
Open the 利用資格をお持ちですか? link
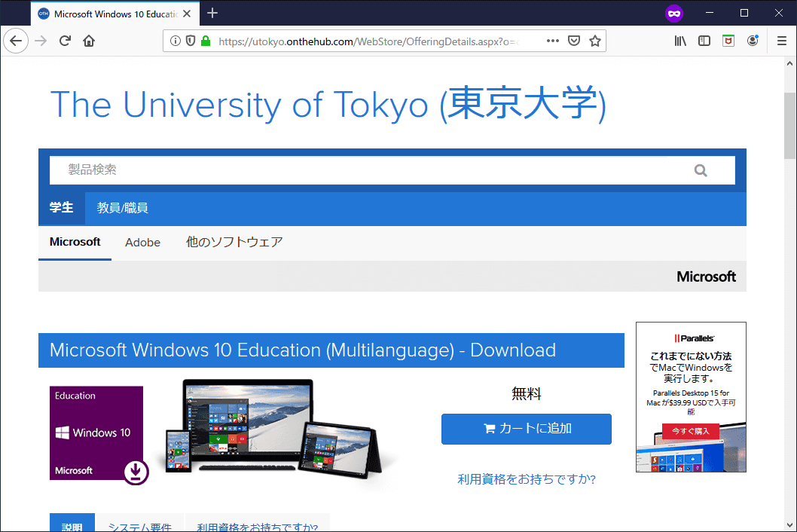coord(526,479)
